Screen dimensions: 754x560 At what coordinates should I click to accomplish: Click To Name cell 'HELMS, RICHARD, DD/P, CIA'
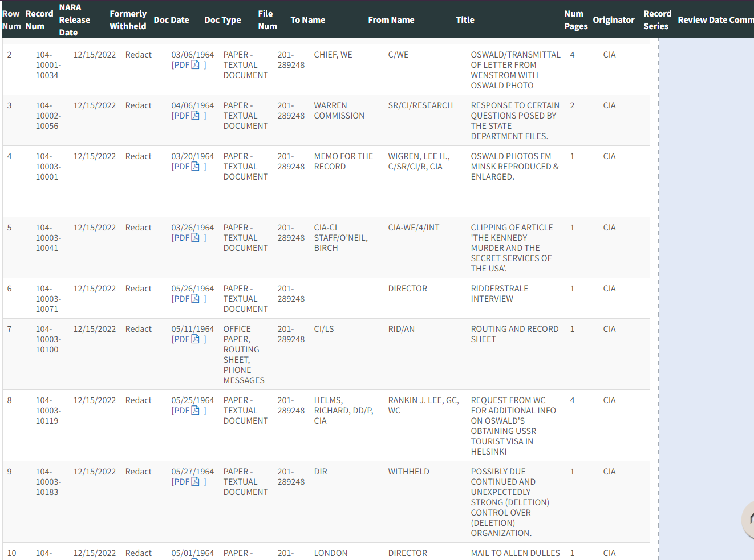(343, 411)
